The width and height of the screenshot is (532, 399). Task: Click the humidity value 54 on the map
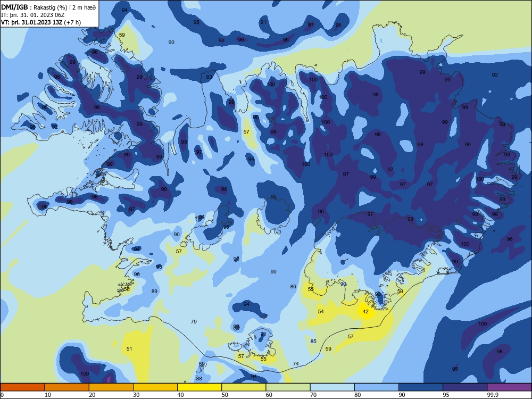(x=321, y=311)
